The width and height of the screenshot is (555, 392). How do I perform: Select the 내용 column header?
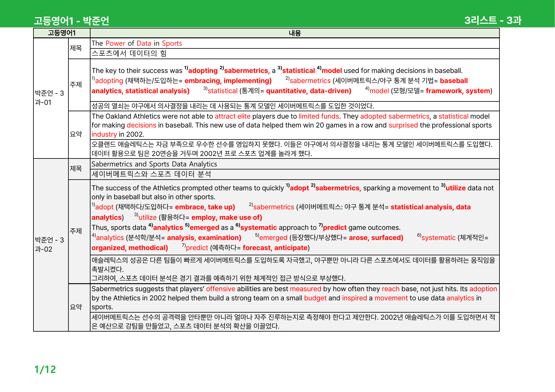click(295, 33)
